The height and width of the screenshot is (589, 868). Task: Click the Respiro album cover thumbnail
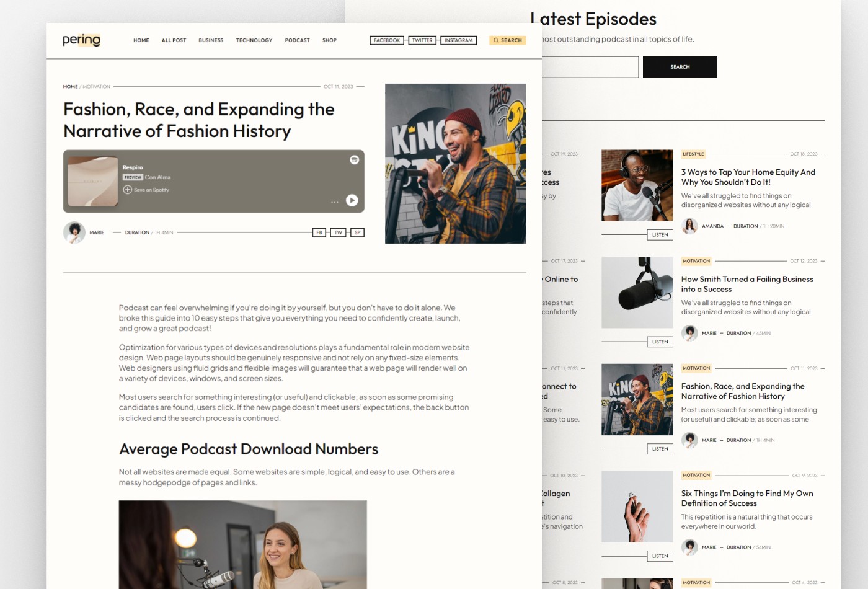[93, 182]
